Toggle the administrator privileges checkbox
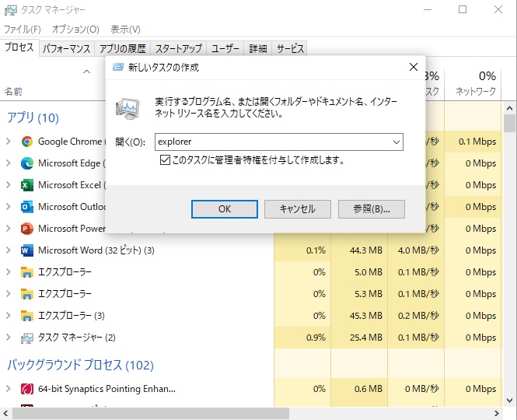This screenshot has height=420, width=517. coord(165,160)
